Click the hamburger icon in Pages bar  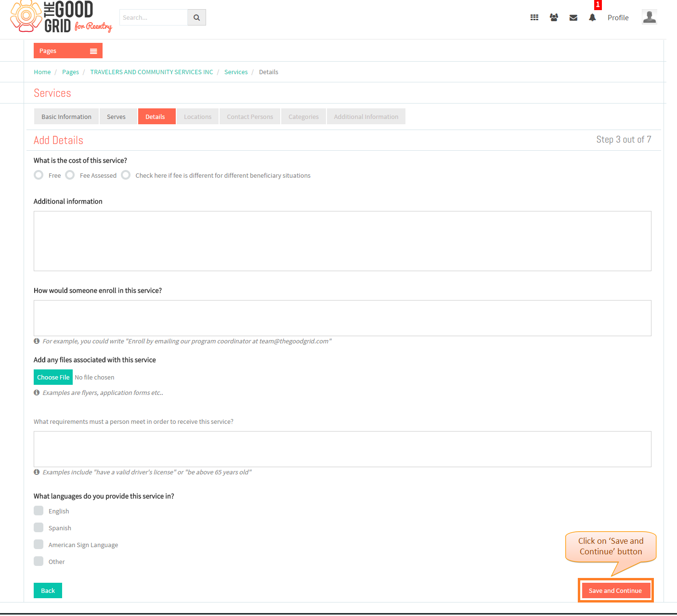coord(93,51)
